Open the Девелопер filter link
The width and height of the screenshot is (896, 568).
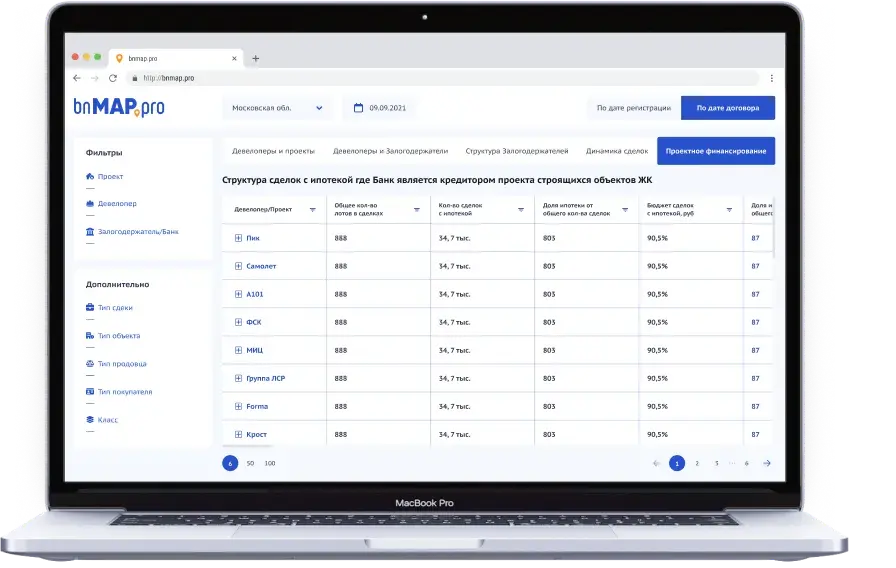tap(117, 203)
